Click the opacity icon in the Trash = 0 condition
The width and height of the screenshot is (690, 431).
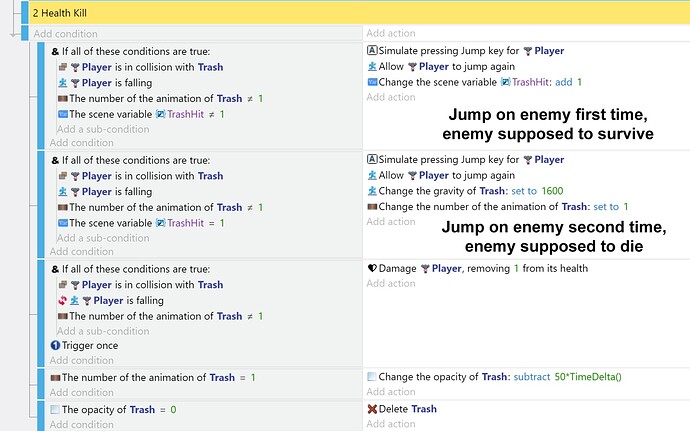pos(55,410)
